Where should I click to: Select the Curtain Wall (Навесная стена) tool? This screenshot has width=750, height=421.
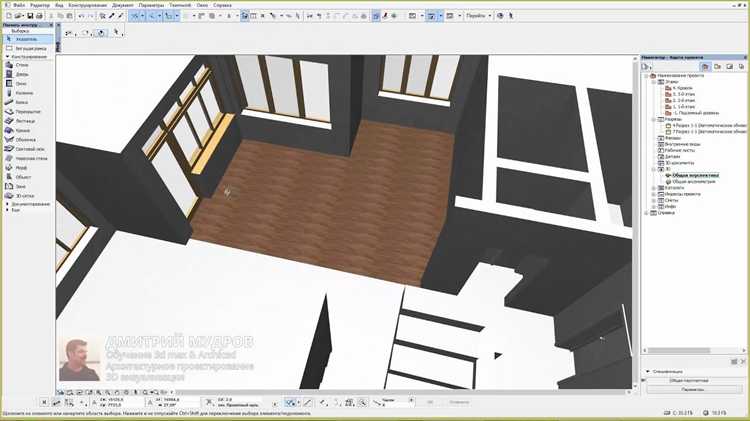[x=28, y=158]
